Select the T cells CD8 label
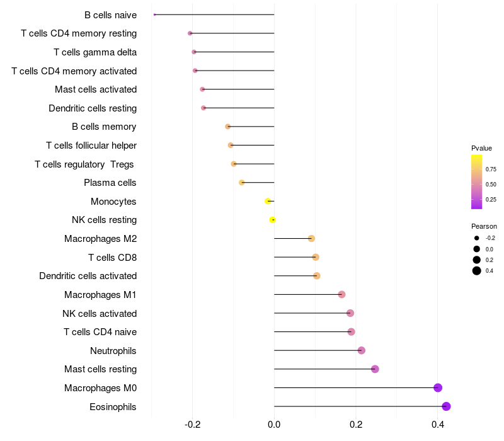The image size is (504, 441). (x=112, y=258)
